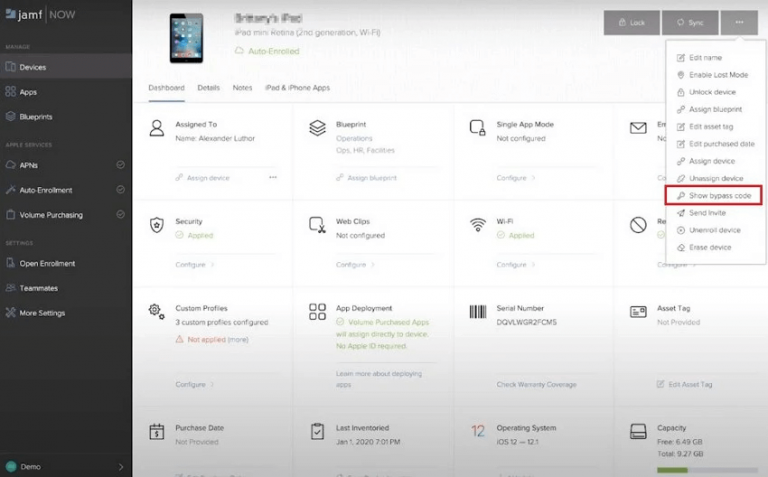Open the iPad & iPhone Apps tab
The width and height of the screenshot is (768, 477).
(296, 88)
